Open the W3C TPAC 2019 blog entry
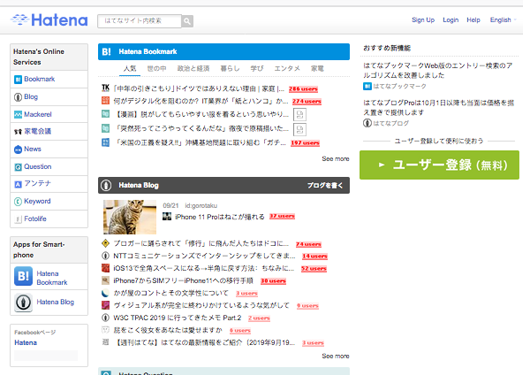The image size is (523, 375). point(177,318)
